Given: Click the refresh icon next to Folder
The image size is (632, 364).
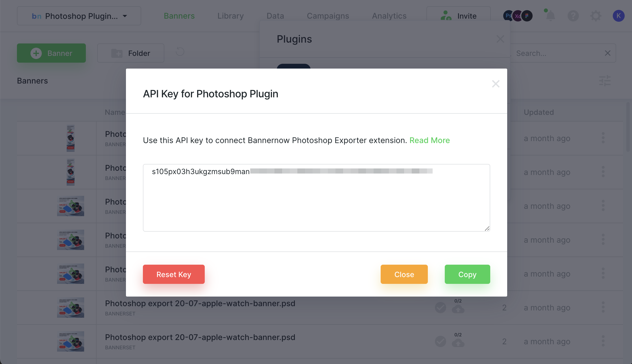Looking at the screenshot, I should tap(180, 52).
